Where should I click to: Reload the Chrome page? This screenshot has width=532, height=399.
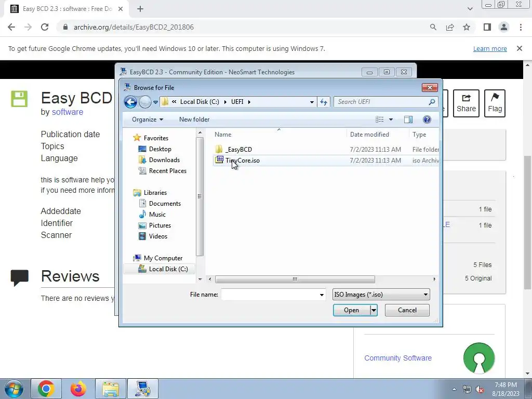coord(45,27)
